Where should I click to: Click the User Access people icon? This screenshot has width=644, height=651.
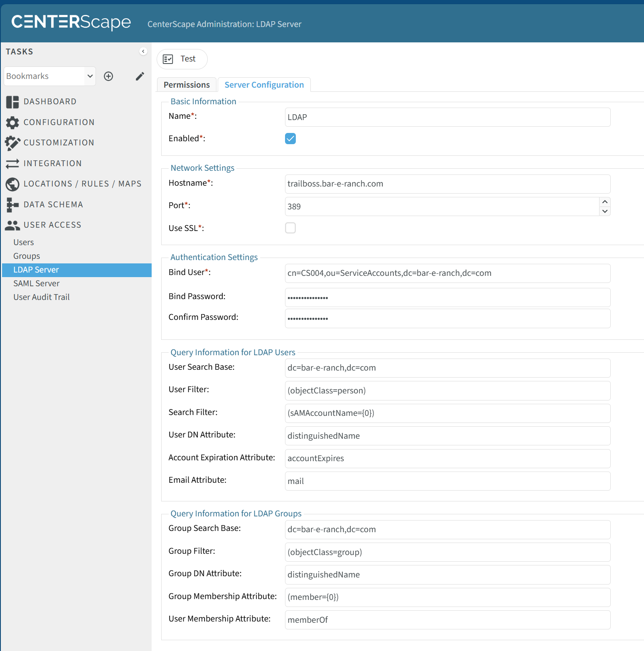pyautogui.click(x=12, y=225)
